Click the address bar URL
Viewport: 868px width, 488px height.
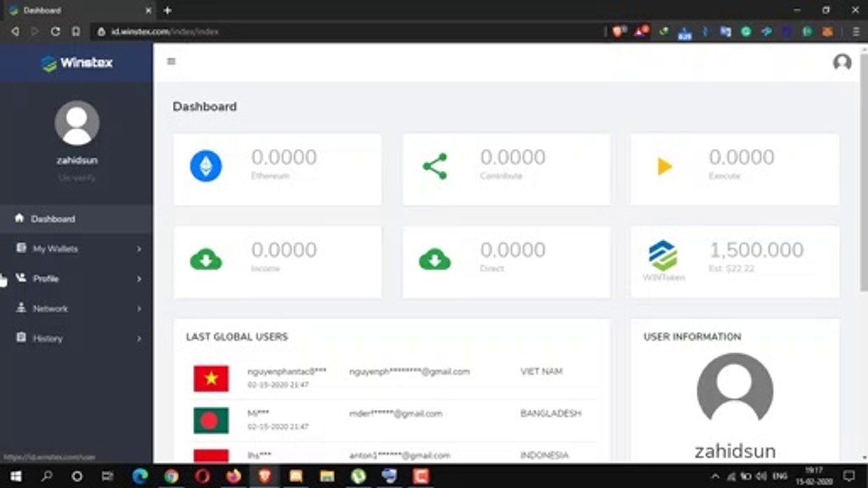tap(165, 32)
